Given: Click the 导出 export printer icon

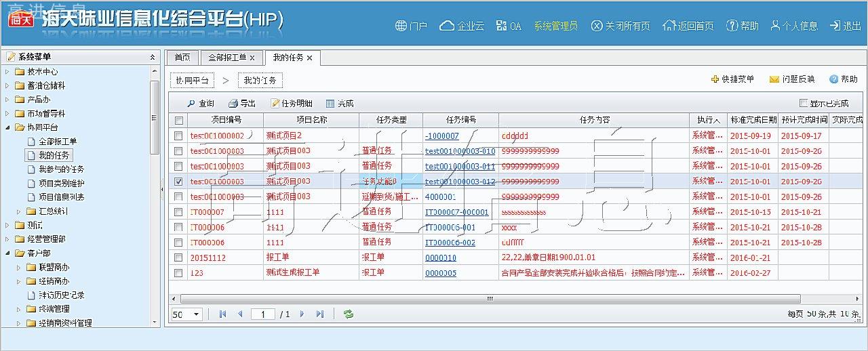Looking at the screenshot, I should coord(233,104).
